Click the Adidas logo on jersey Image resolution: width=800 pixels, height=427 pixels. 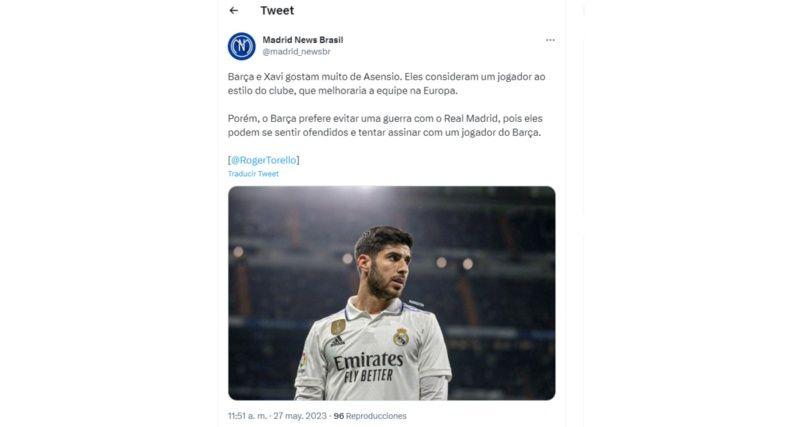tap(337, 341)
